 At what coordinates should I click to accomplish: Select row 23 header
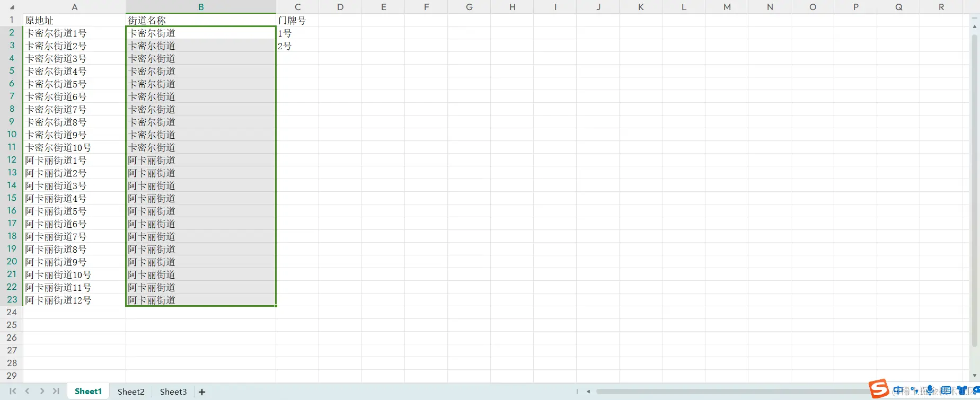12,299
